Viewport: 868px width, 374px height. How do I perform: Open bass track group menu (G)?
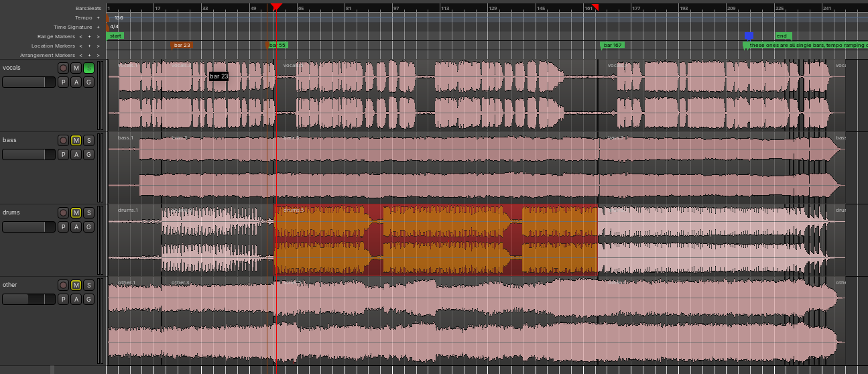tap(88, 154)
